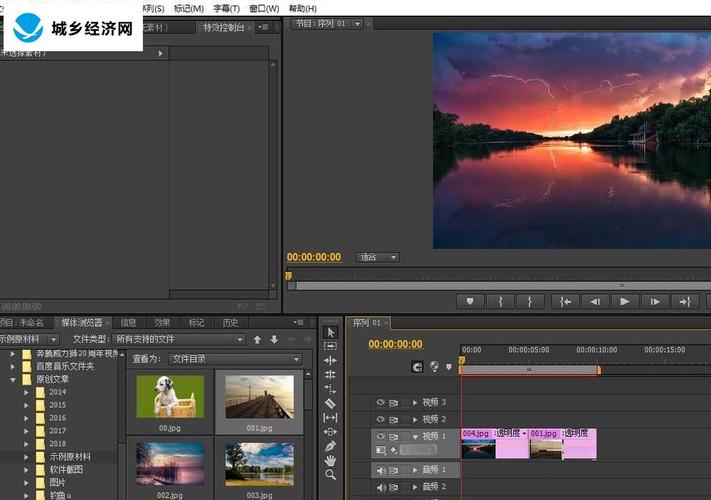The height and width of the screenshot is (500, 711).
Task: Expand the 视频 3 track
Action: (414, 403)
